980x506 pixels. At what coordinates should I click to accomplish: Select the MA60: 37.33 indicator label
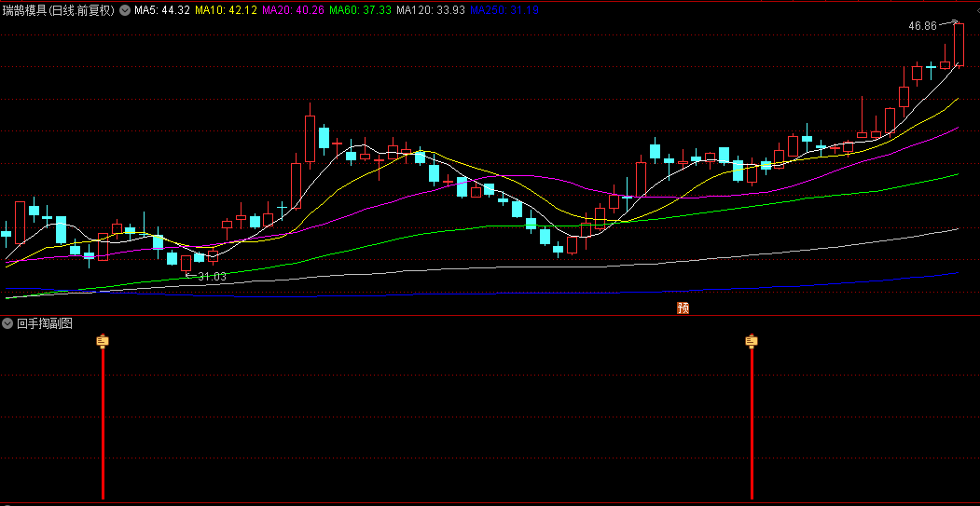coord(360,10)
